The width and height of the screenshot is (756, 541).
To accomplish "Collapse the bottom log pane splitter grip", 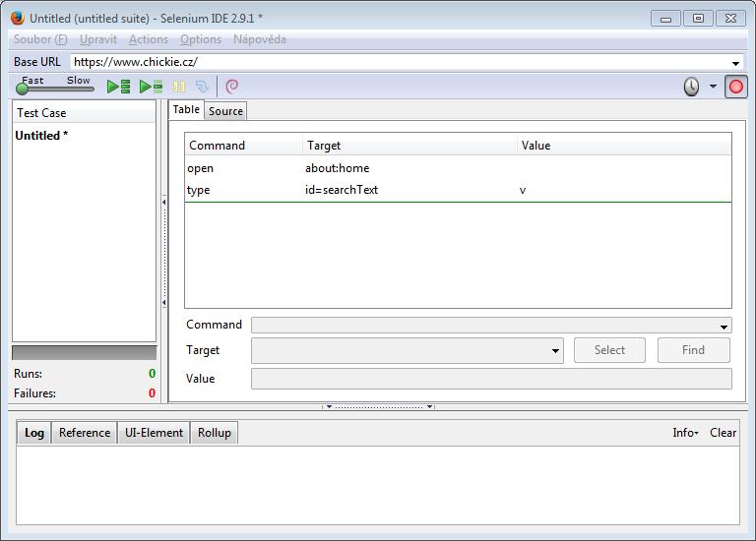I will (x=378, y=407).
